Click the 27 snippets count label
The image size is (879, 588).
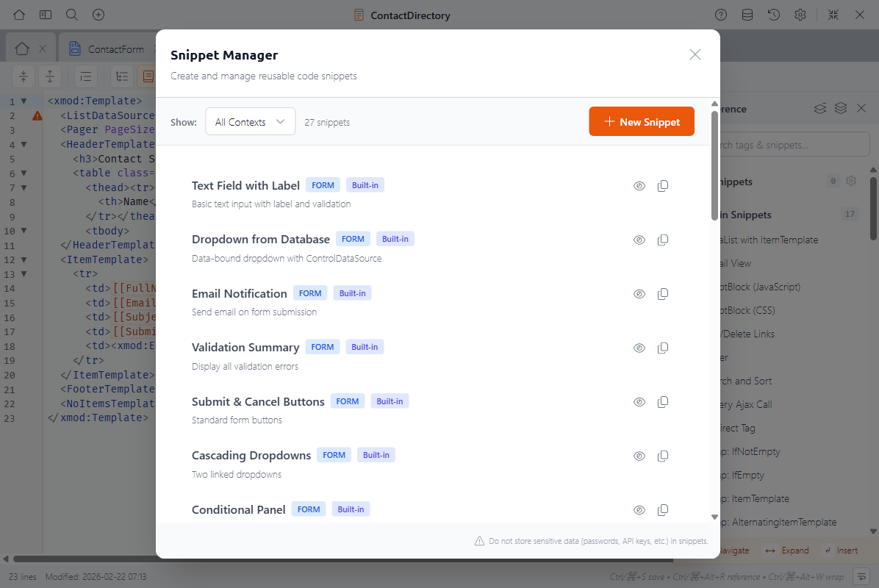click(x=327, y=122)
